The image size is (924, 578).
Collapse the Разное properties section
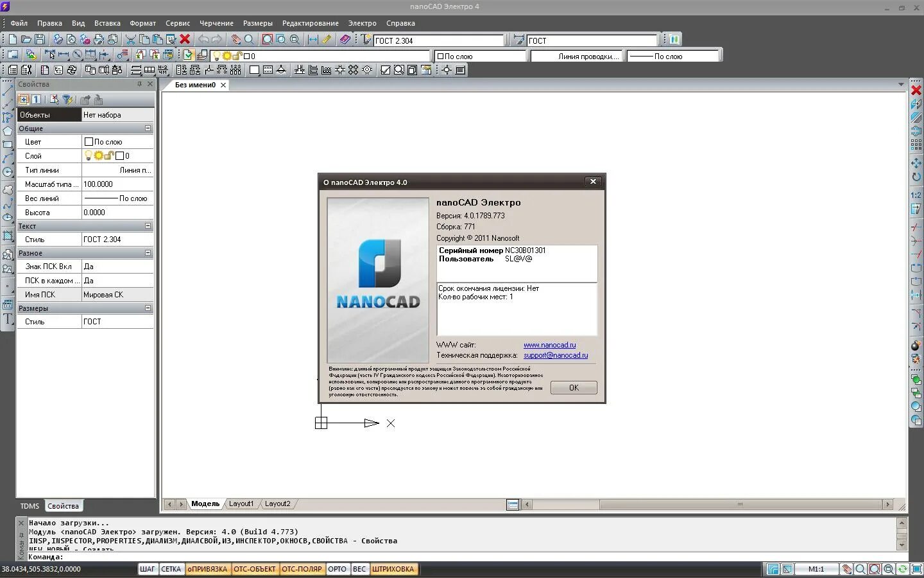(148, 253)
